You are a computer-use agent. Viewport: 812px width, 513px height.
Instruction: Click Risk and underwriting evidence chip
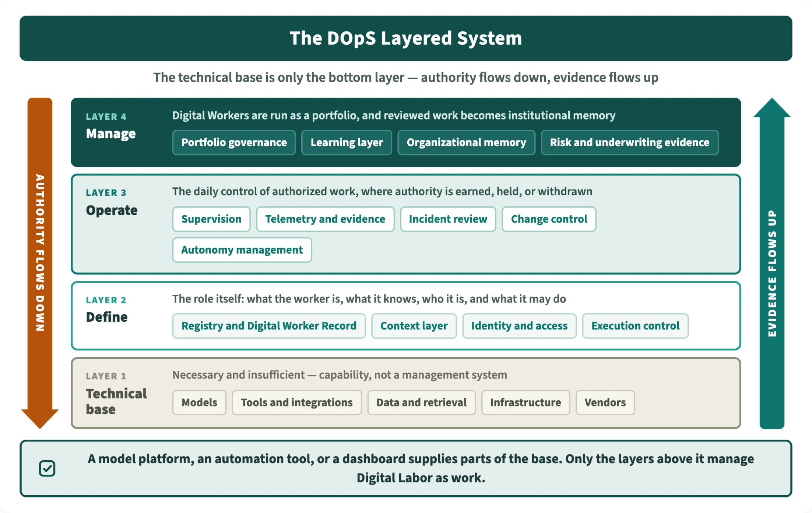click(630, 142)
